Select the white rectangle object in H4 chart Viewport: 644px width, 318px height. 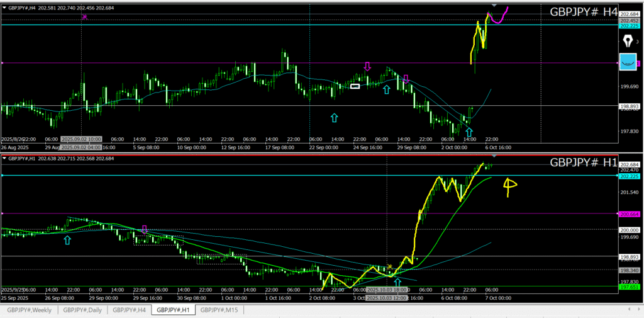click(355, 86)
